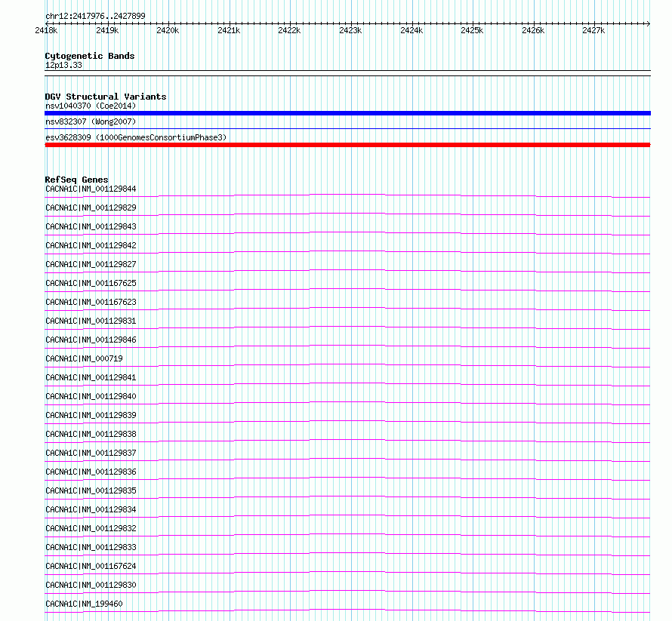This screenshot has height=621, width=672.
Task: Click the thick blue nsv1040370 variant bar
Action: click(347, 113)
